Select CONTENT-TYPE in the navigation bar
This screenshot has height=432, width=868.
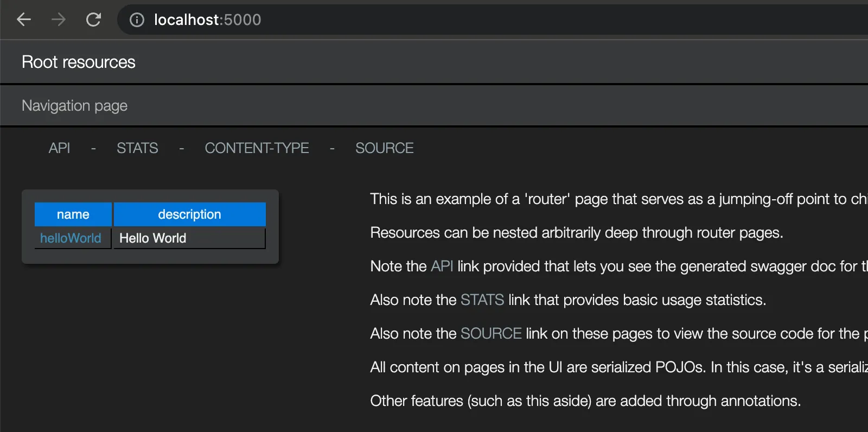click(257, 148)
